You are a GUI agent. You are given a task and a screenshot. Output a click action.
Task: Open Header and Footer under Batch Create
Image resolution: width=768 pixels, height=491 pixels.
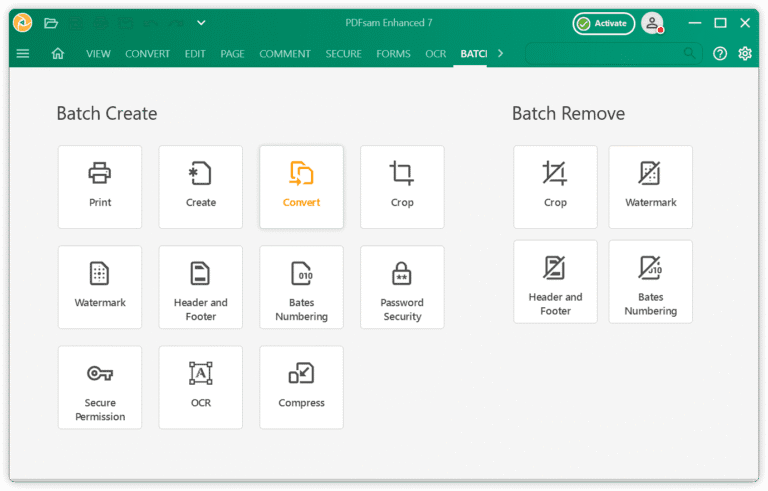click(x=201, y=287)
